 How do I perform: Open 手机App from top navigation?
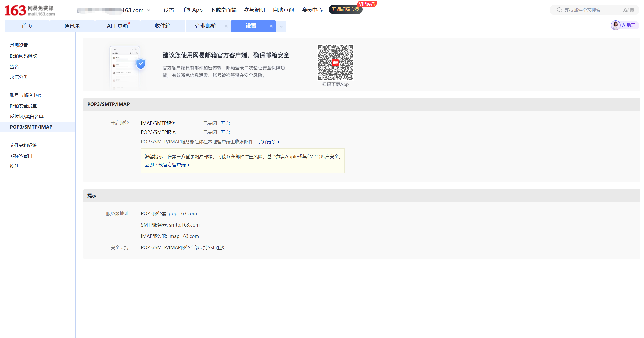192,10
